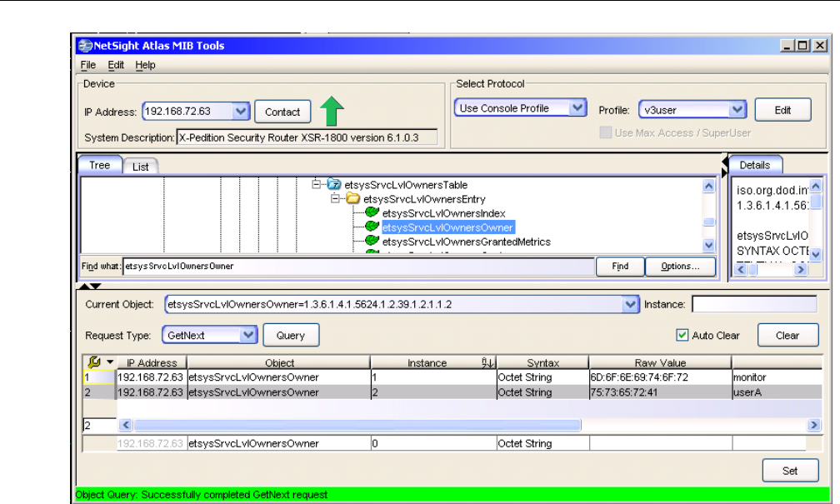Click the Syntax column header

pyautogui.click(x=542, y=362)
